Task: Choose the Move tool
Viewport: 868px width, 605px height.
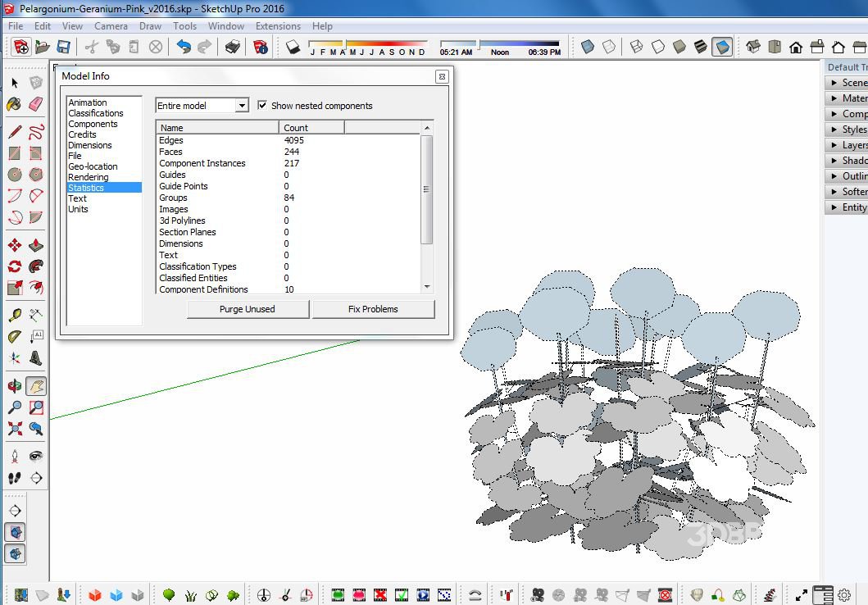Action: pyautogui.click(x=14, y=245)
